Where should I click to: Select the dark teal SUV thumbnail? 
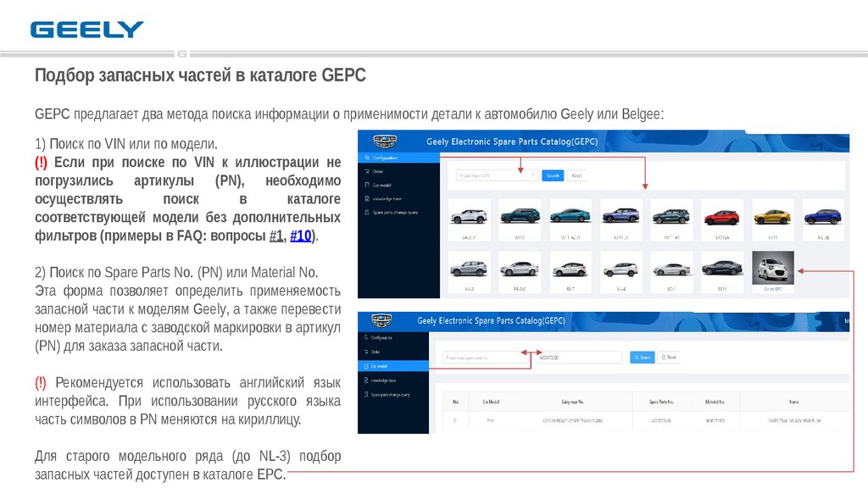520,216
